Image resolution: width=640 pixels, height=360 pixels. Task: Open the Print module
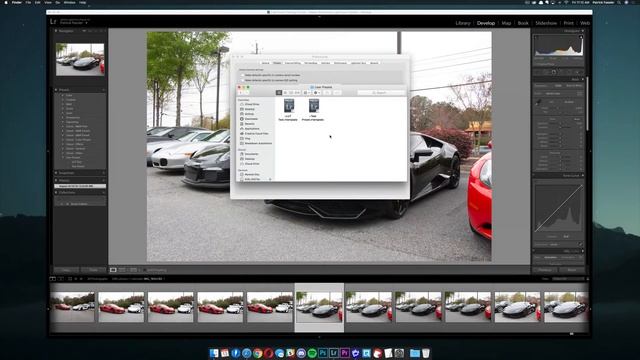568,23
